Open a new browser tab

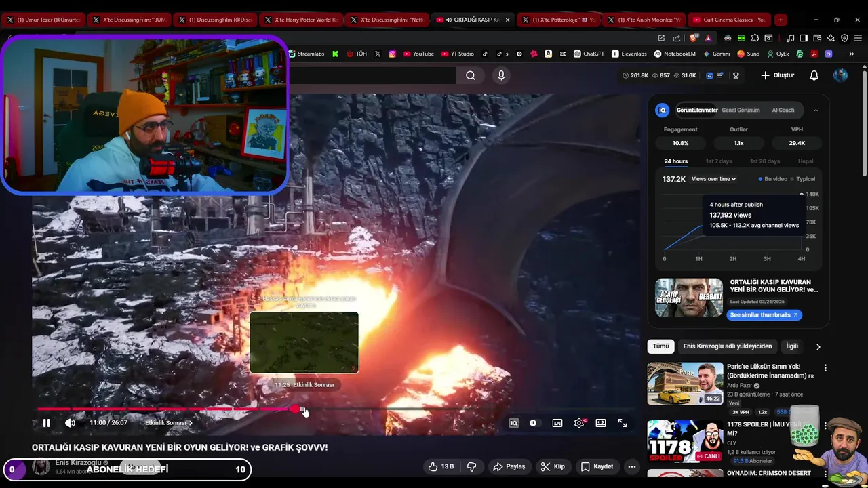pyautogui.click(x=781, y=20)
